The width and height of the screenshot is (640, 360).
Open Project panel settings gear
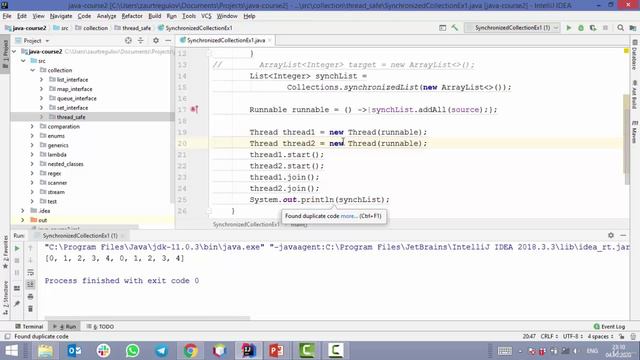tap(156, 40)
